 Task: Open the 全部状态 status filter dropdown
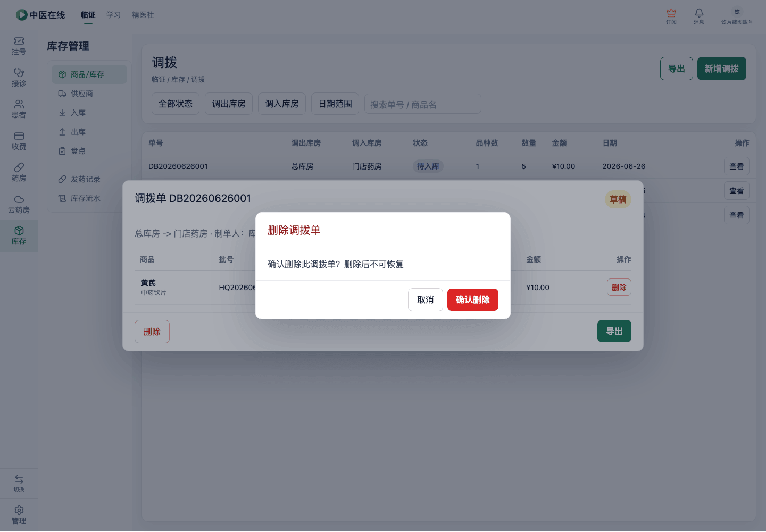(176, 104)
